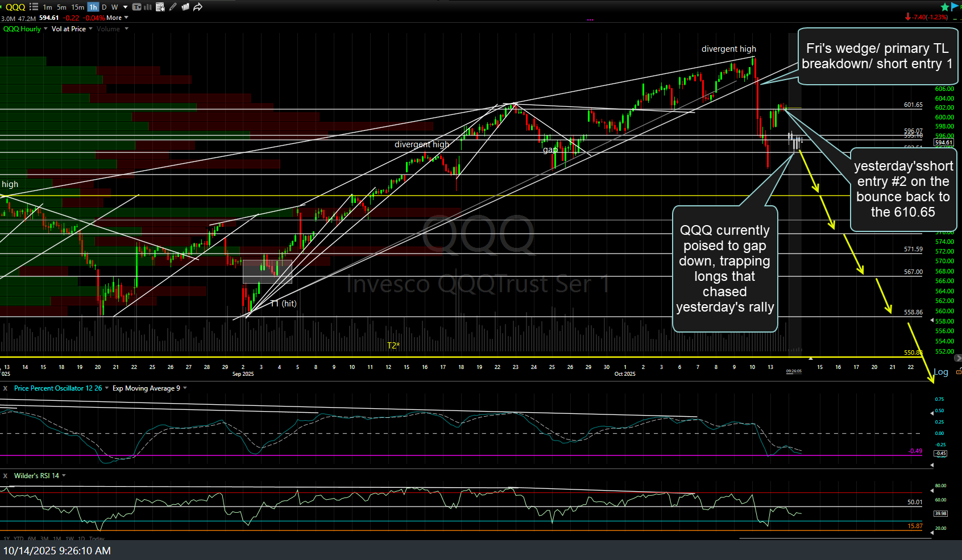Close the Wilder's RSI panel
This screenshot has width=962, height=560.
click(x=5, y=476)
